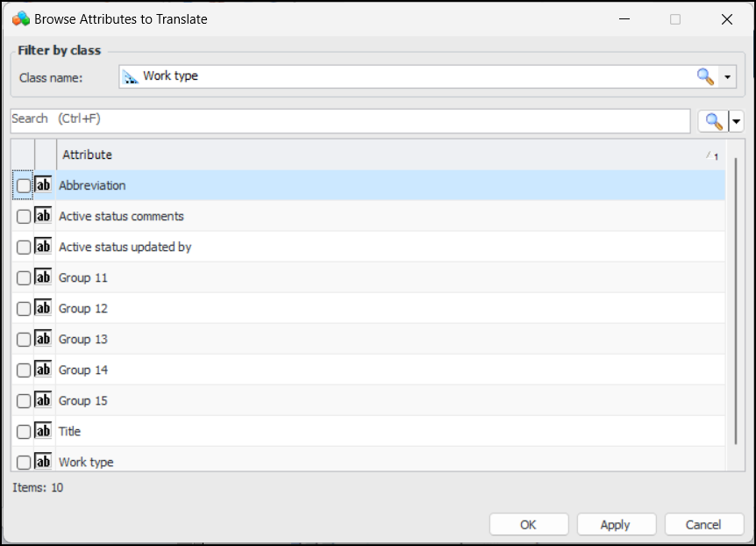Click the 'ab' icon for Active status comments
This screenshot has height=546, width=756.
43,216
